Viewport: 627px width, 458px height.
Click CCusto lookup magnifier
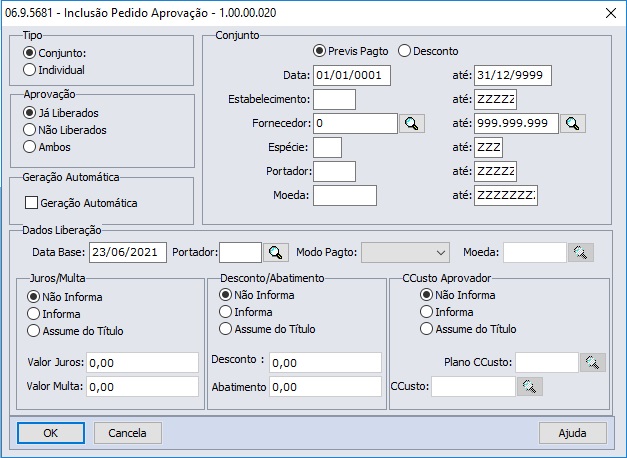click(529, 386)
